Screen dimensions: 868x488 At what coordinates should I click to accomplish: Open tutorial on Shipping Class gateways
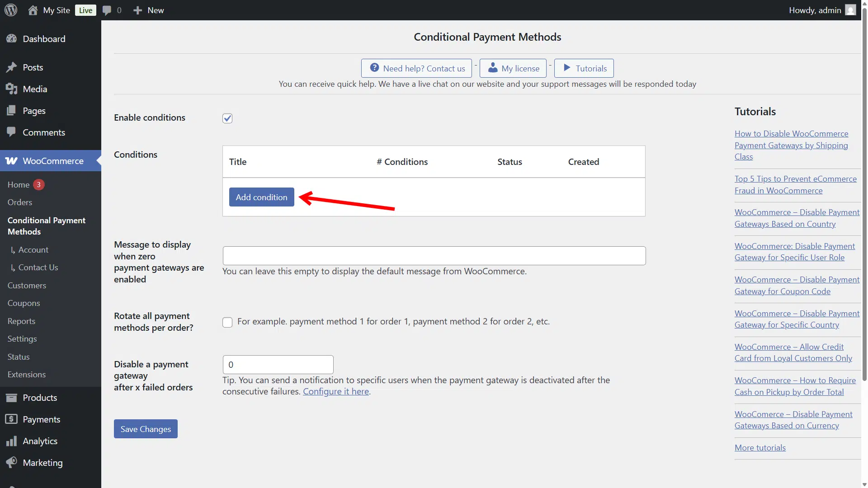(x=791, y=145)
